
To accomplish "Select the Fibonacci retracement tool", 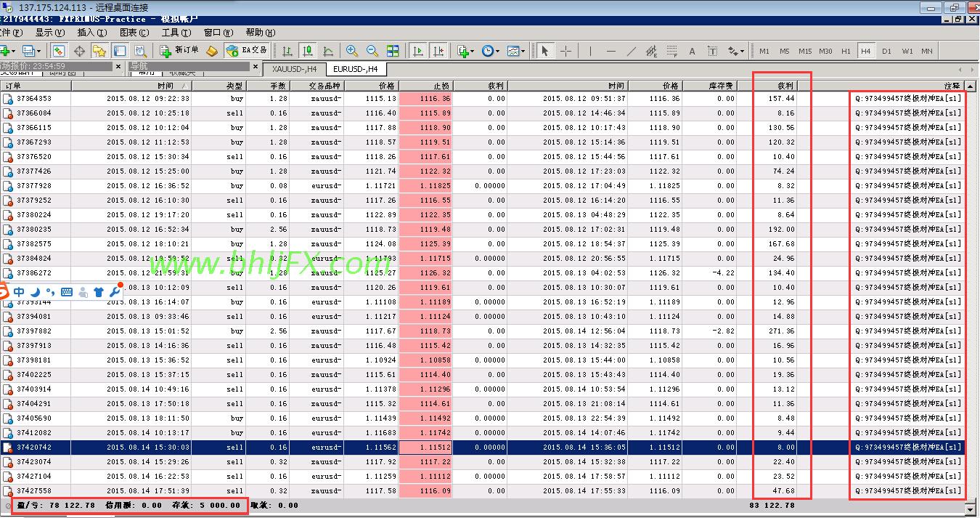I will pos(671,51).
